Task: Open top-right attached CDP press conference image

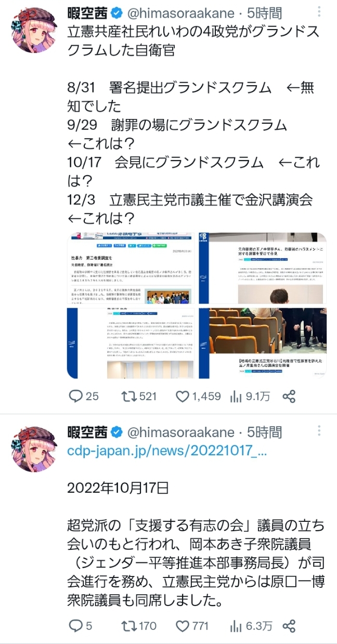Action: point(262,268)
